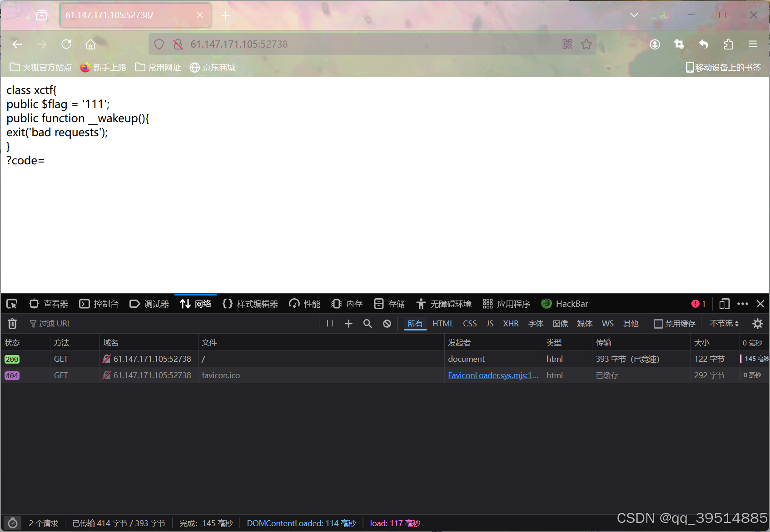
Task: Open the Firefox home page
Action: click(x=90, y=44)
